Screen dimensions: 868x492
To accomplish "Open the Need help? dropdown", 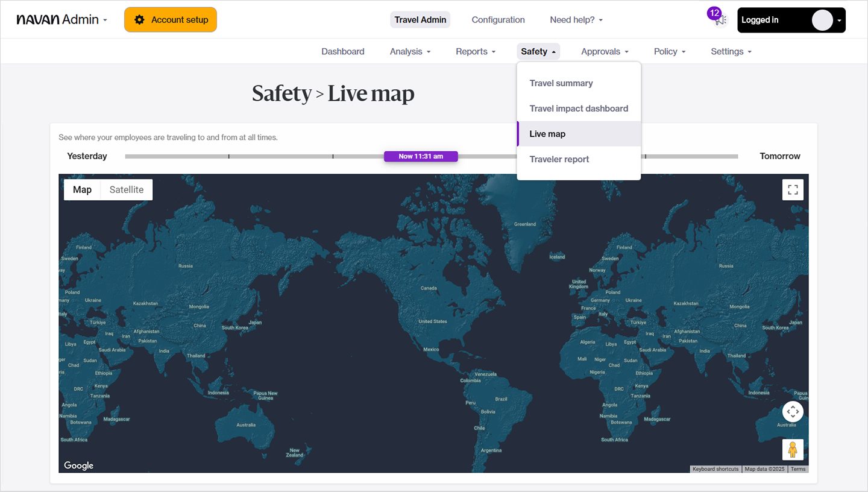I will point(576,20).
